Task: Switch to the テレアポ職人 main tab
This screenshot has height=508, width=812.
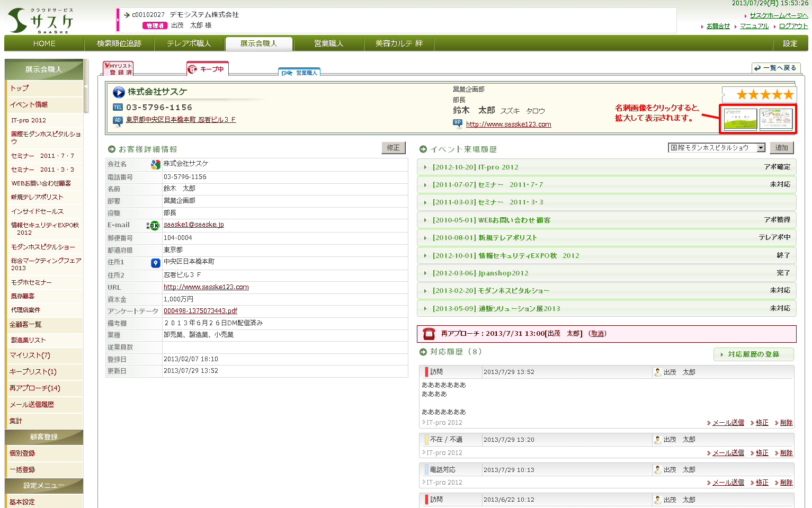Action: pos(189,43)
